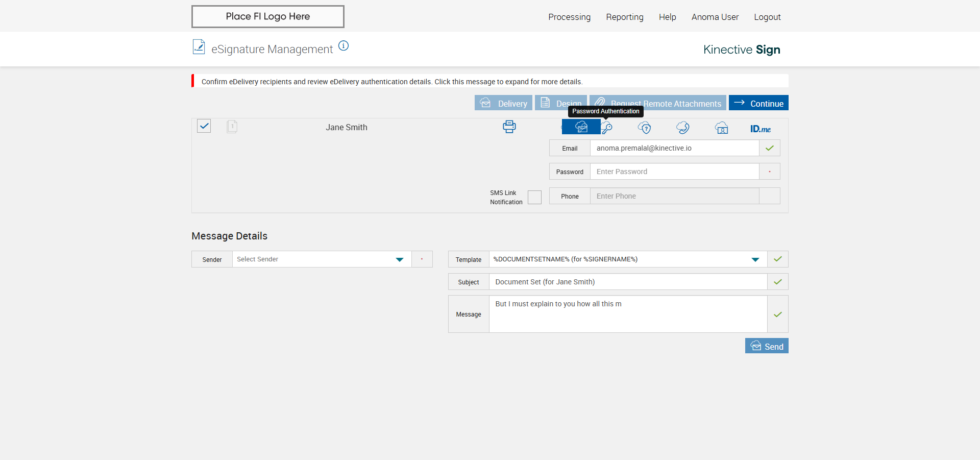Screen dimensions: 980x460
Task: Choose the Password Authentication key icon
Action: pos(607,128)
